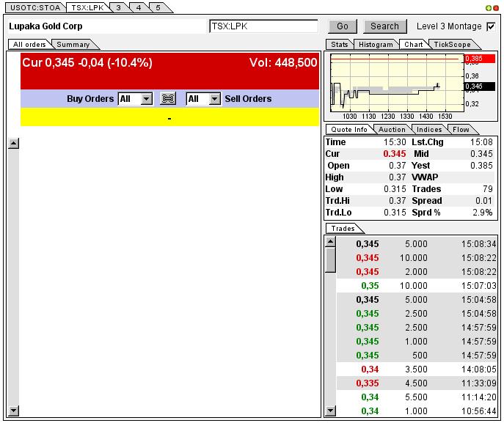Click the Spread value 0.01
The height and width of the screenshot is (423, 504).
pos(483,201)
